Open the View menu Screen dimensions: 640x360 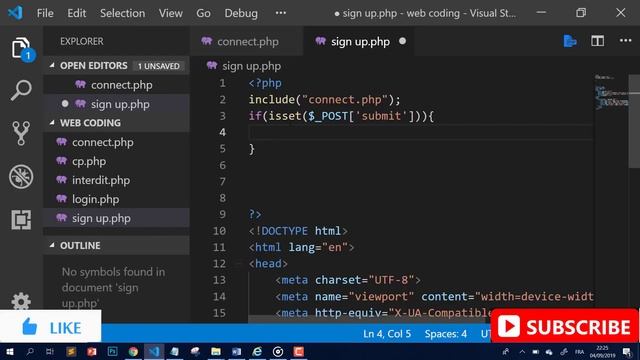[x=171, y=13]
